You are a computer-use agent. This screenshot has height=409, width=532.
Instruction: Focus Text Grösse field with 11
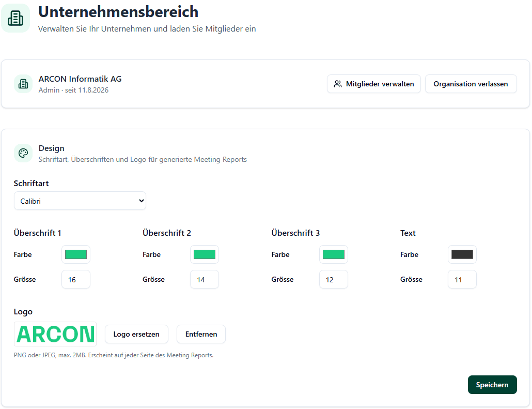462,279
